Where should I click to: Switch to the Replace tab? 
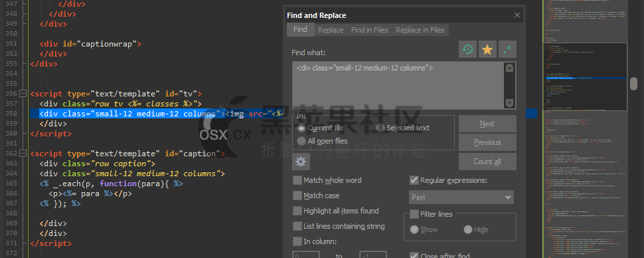tap(331, 30)
